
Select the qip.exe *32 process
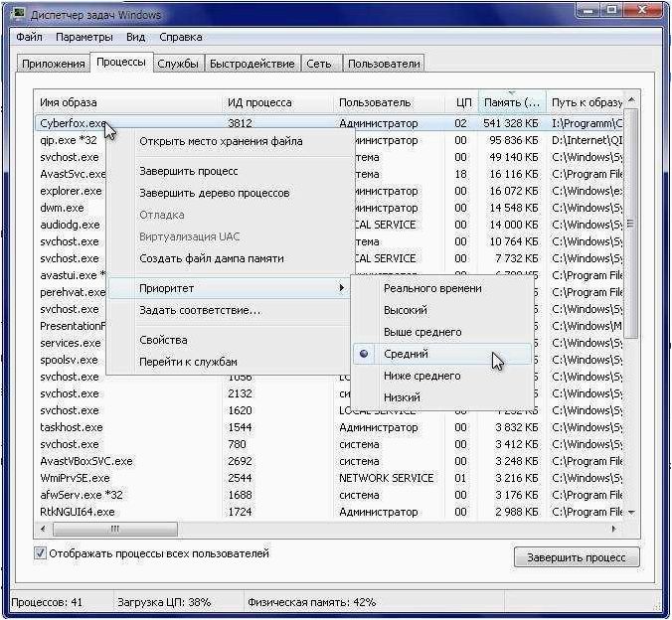click(69, 140)
